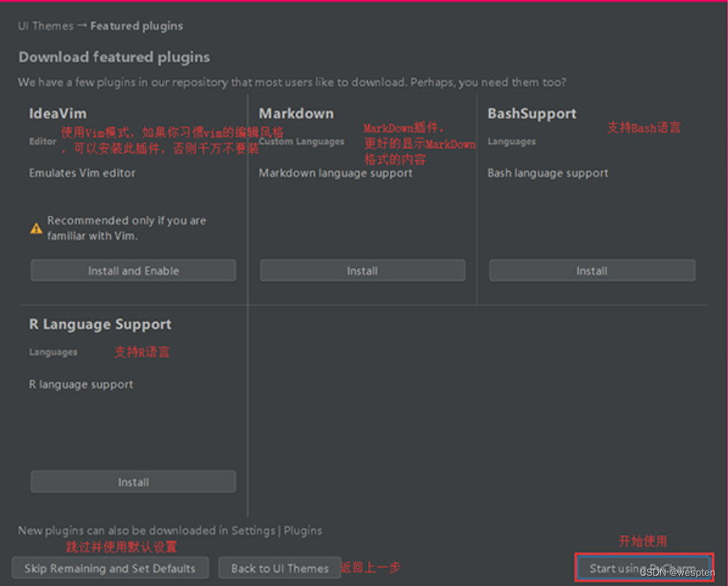The image size is (728, 586).
Task: Install the R Language Support plugin
Action: (133, 482)
